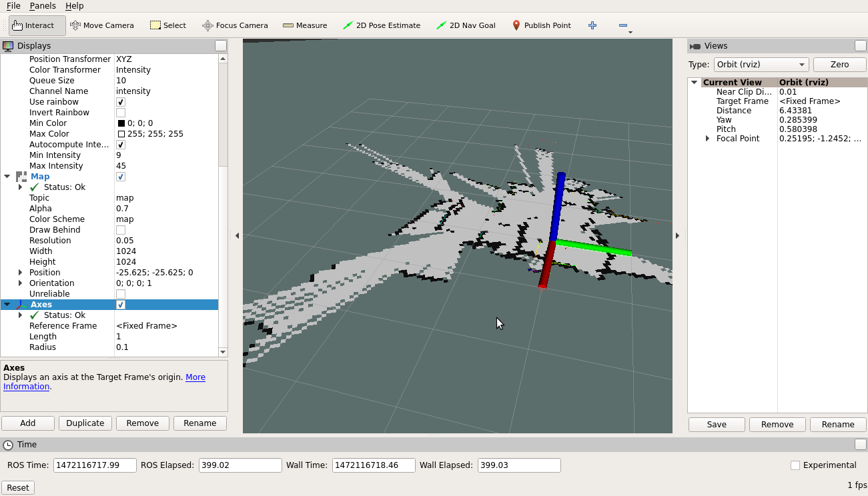Screen dimensions: 868x496
Task: Expand the Focal Point property
Action: click(x=708, y=139)
